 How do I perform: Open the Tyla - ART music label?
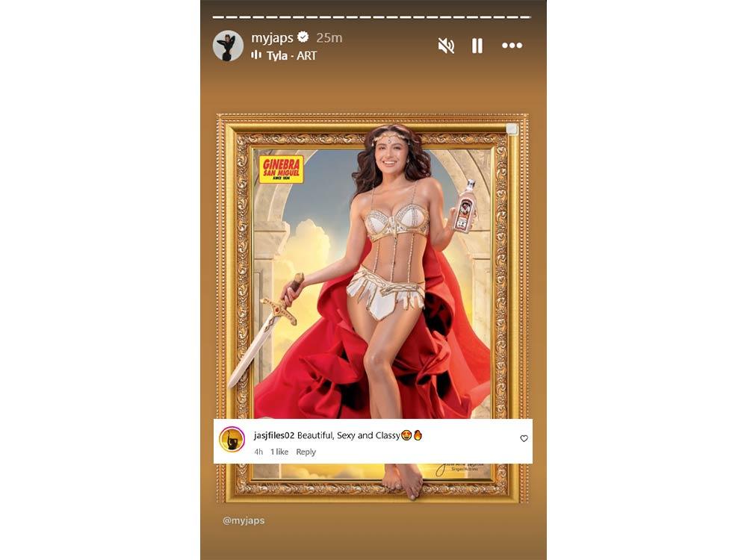291,56
